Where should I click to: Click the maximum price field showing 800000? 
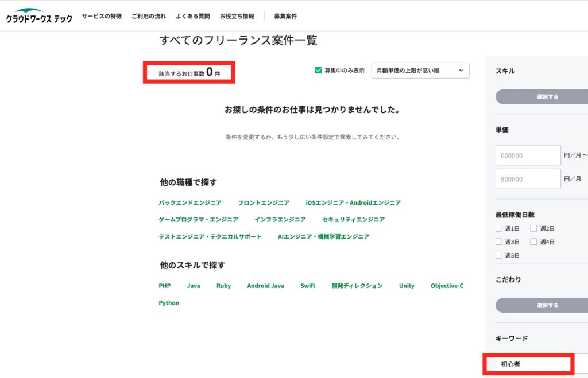tap(528, 179)
